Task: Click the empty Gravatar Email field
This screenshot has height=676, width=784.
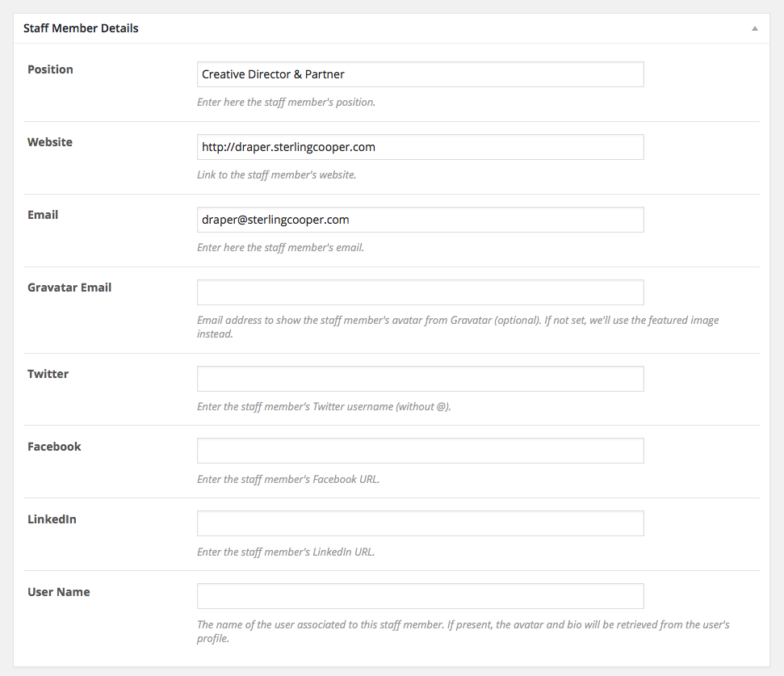Action: coord(420,292)
